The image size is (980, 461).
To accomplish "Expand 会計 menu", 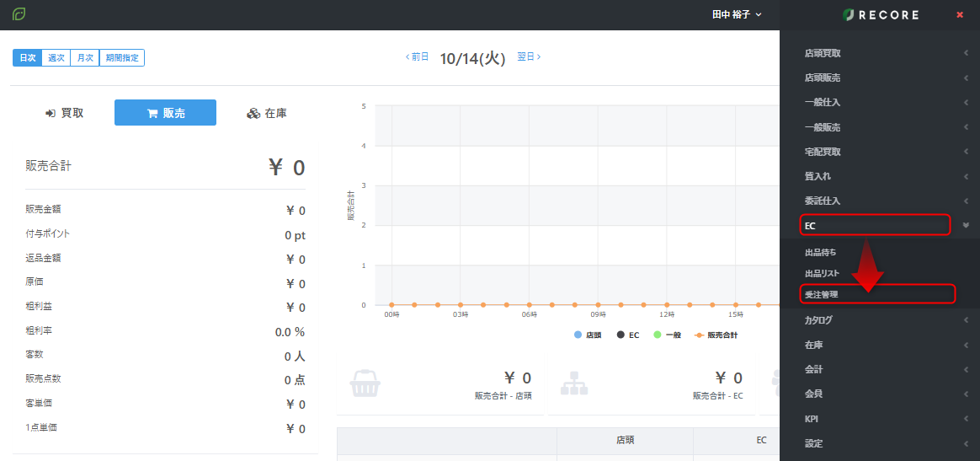I will click(880, 370).
